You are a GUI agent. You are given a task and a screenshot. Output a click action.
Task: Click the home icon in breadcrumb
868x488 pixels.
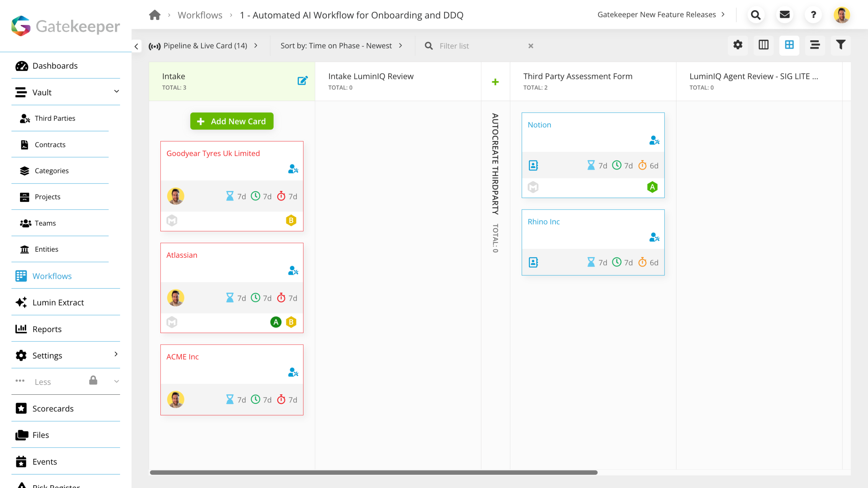(155, 15)
